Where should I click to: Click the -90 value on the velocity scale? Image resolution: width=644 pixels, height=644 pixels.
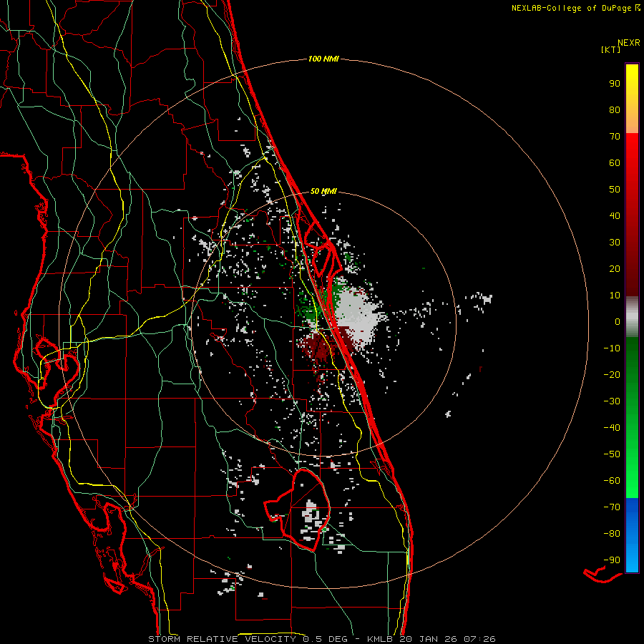(x=612, y=560)
